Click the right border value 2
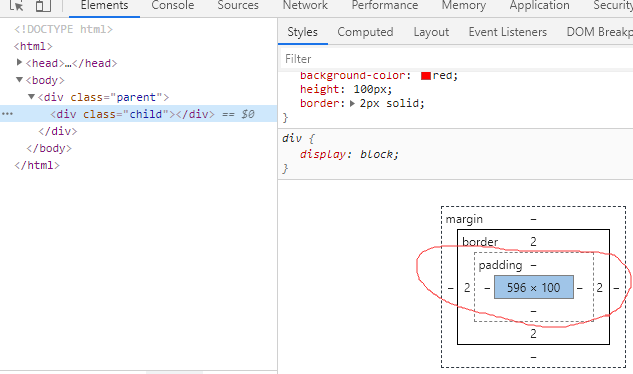 [x=599, y=288]
